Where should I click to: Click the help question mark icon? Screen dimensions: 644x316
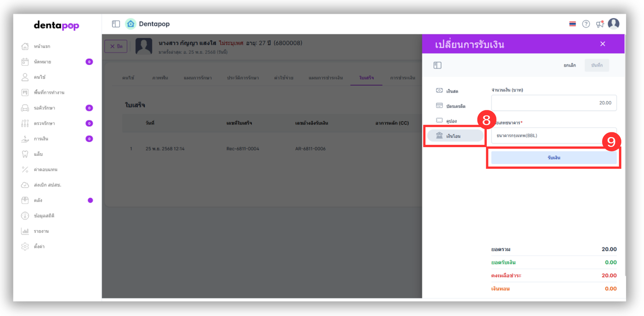(586, 24)
